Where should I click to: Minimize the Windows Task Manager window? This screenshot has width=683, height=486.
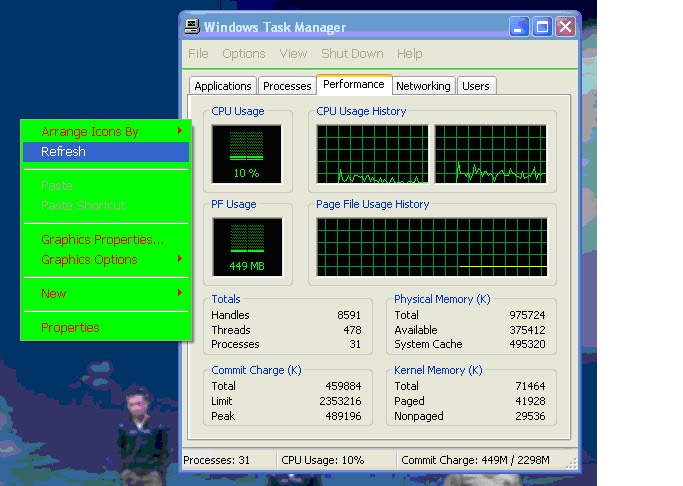point(519,27)
